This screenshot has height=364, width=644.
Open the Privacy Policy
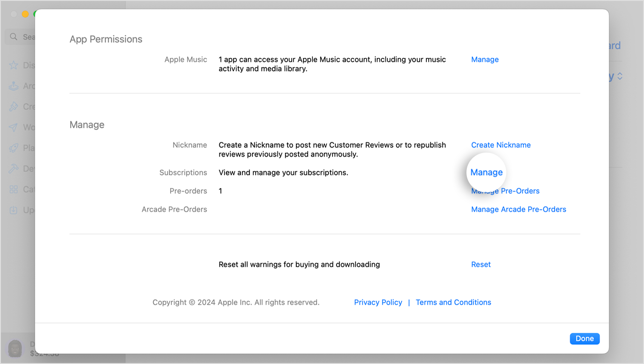378,302
